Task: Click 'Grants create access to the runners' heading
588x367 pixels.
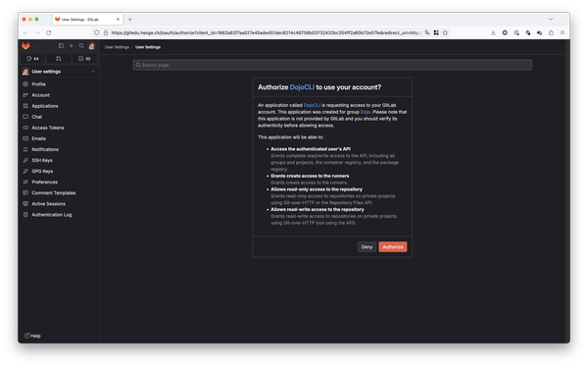Action: click(310, 176)
